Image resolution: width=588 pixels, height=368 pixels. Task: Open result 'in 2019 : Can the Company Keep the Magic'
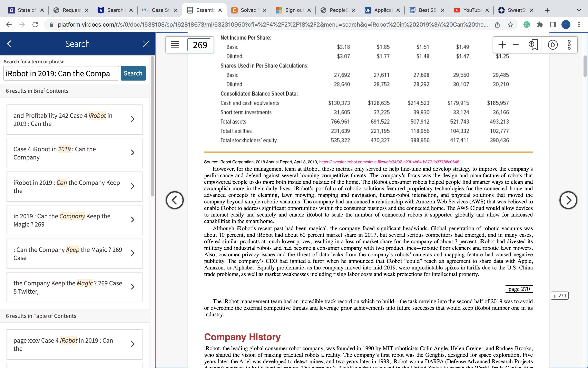[x=74, y=220]
